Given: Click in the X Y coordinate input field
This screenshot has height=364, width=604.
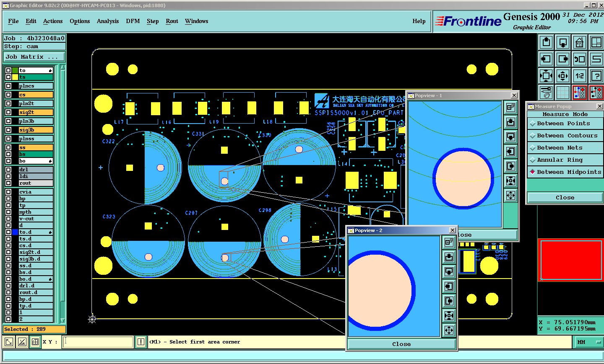Looking at the screenshot, I should pos(99,342).
